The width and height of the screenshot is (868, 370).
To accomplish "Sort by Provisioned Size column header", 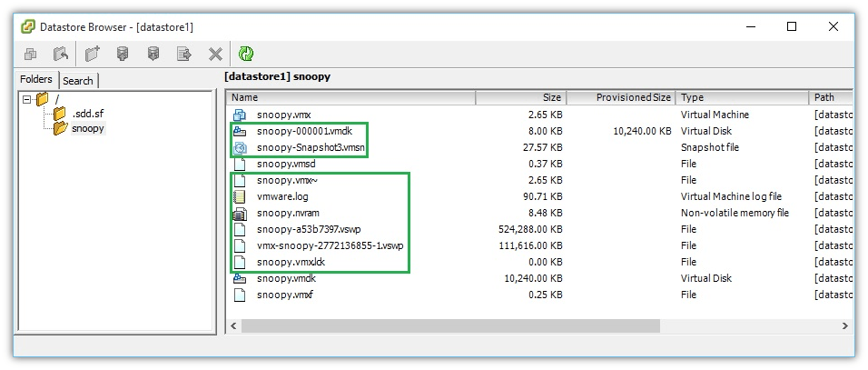I will (620, 97).
